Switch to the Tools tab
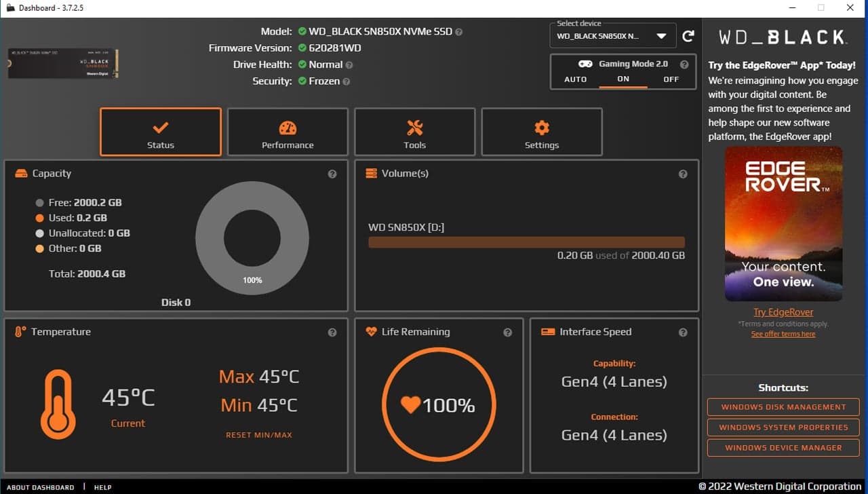The height and width of the screenshot is (494, 868). point(415,132)
